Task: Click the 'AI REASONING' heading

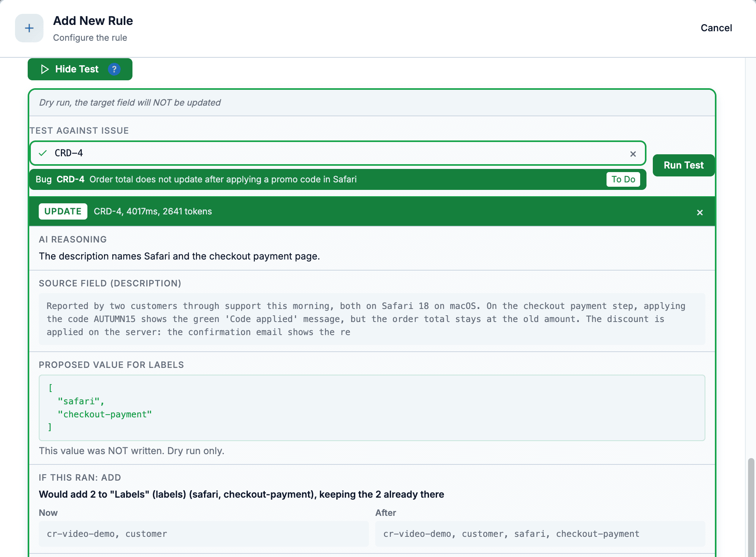Action: pyautogui.click(x=73, y=240)
